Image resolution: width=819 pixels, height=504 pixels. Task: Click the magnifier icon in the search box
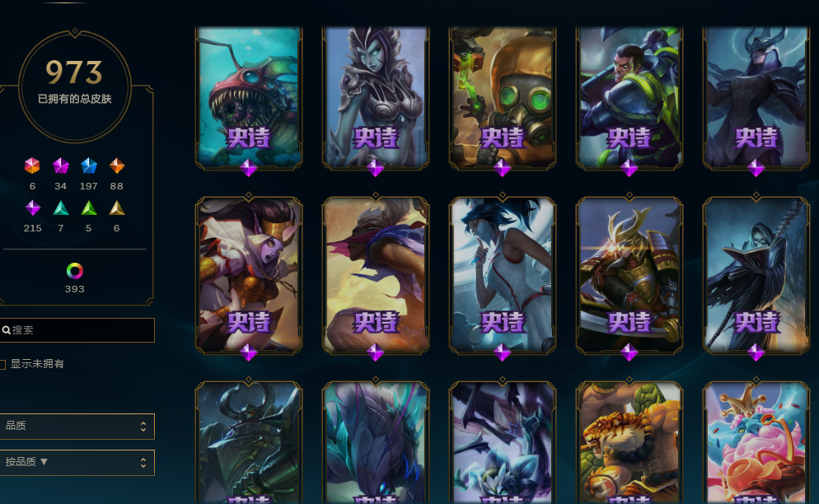(x=7, y=330)
